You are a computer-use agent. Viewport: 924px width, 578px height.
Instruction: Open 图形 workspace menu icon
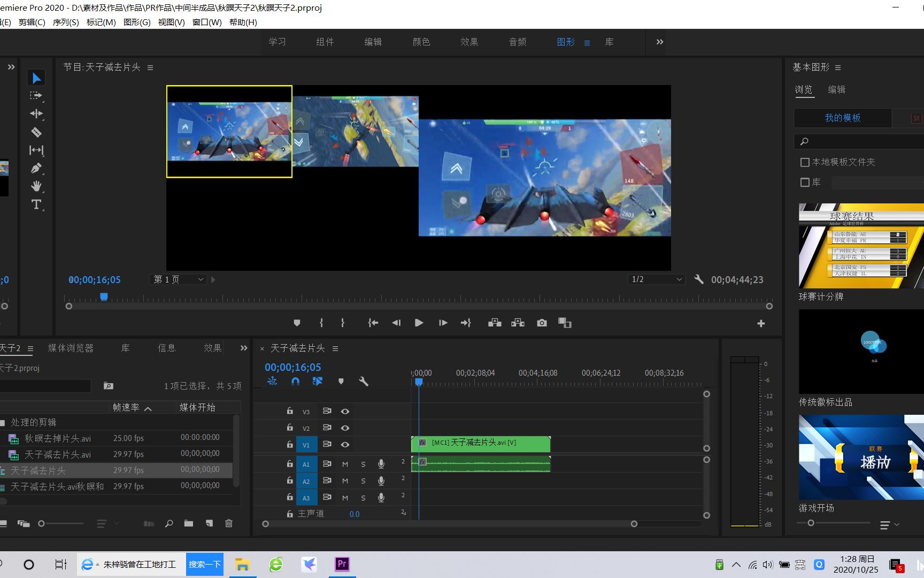(587, 42)
